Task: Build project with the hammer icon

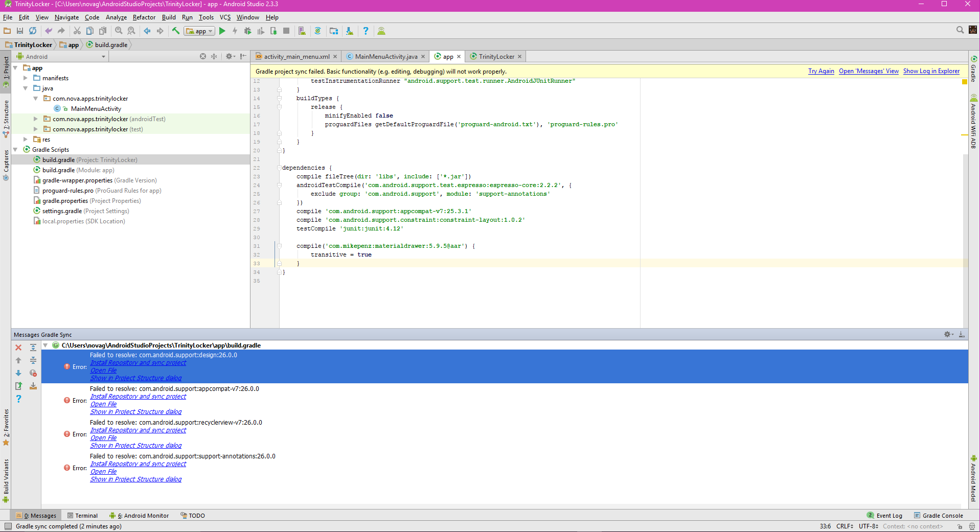Action: (x=176, y=31)
